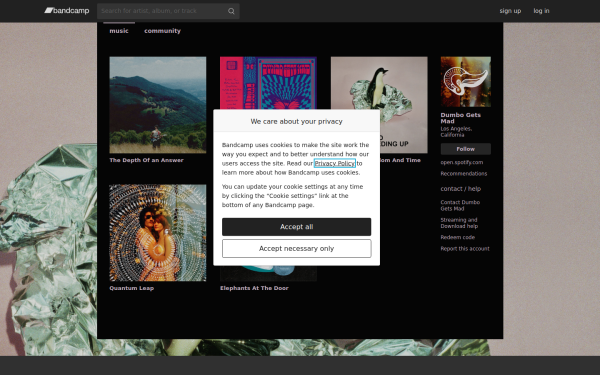Image resolution: width=600 pixels, height=375 pixels.
Task: Open Streaming and Download help
Action: click(459, 223)
